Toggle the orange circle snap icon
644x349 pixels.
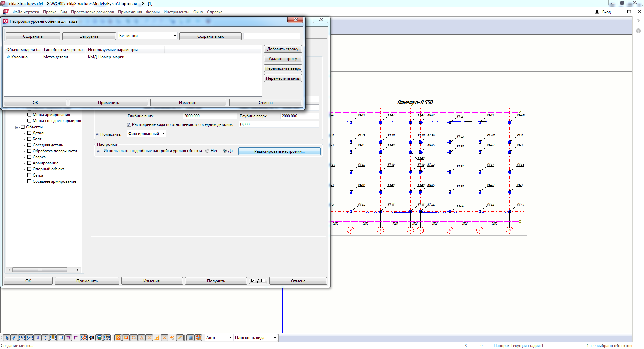tap(134, 338)
